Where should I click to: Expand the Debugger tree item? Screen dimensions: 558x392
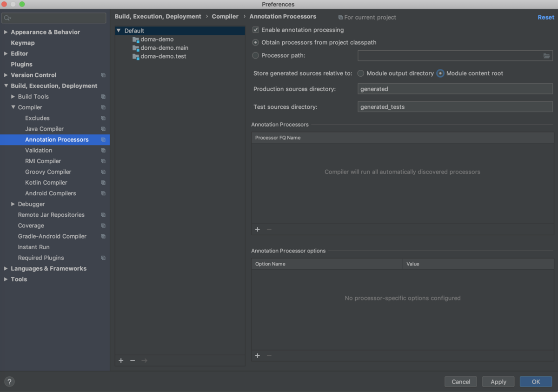pos(13,204)
